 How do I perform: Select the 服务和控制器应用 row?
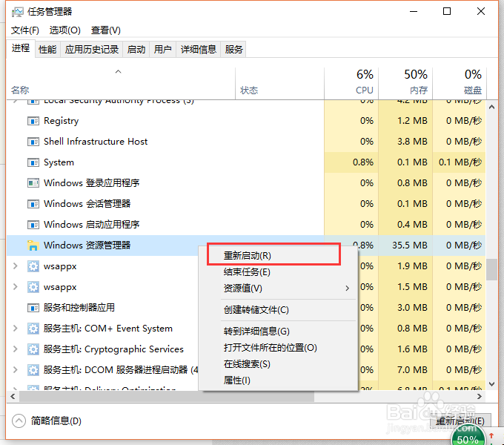pos(246,308)
